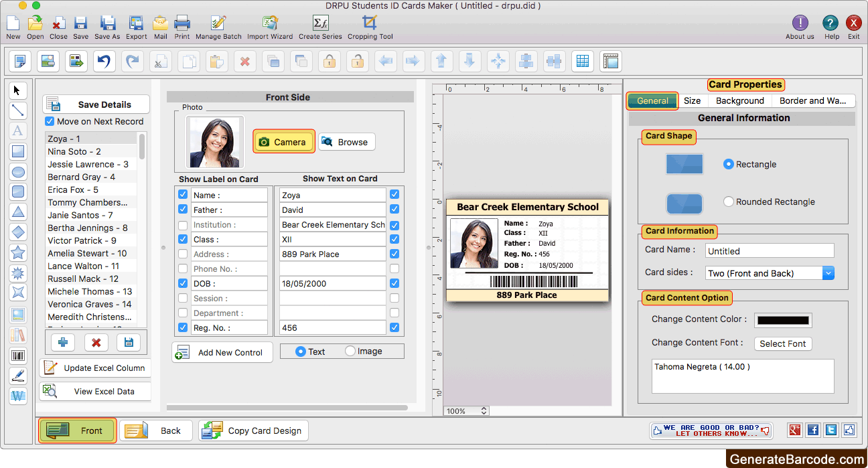Screen dimensions: 868x468
Task: Toggle the ruler display icon
Action: [611, 62]
